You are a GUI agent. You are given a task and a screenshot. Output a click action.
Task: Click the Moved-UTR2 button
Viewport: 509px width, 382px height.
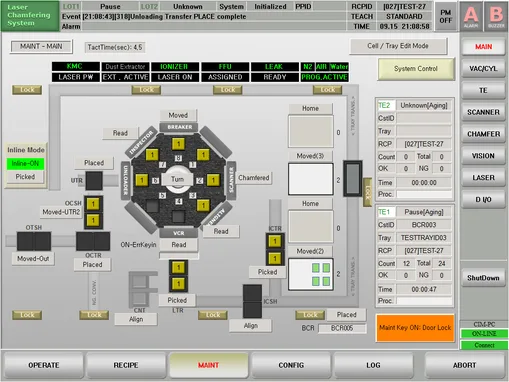point(61,212)
